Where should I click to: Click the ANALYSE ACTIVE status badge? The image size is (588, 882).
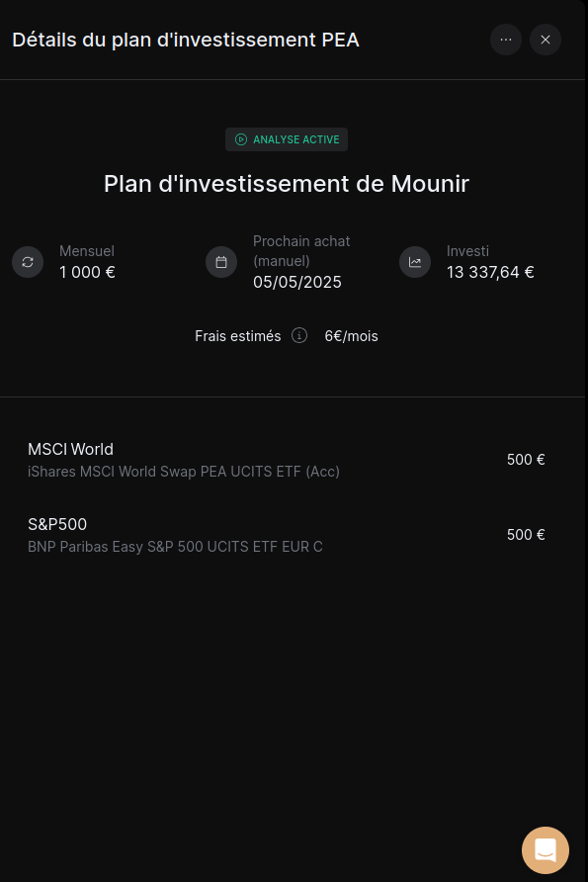[x=287, y=139]
